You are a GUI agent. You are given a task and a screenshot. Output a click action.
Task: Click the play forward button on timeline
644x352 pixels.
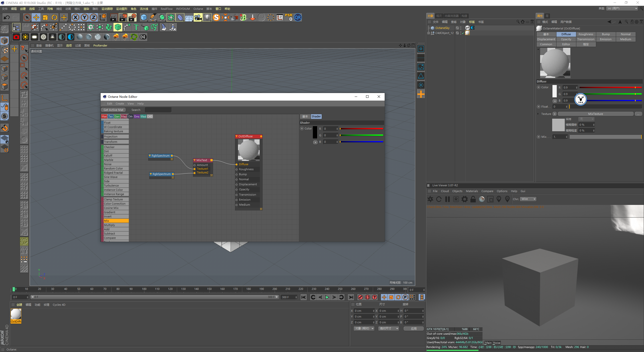[327, 297]
